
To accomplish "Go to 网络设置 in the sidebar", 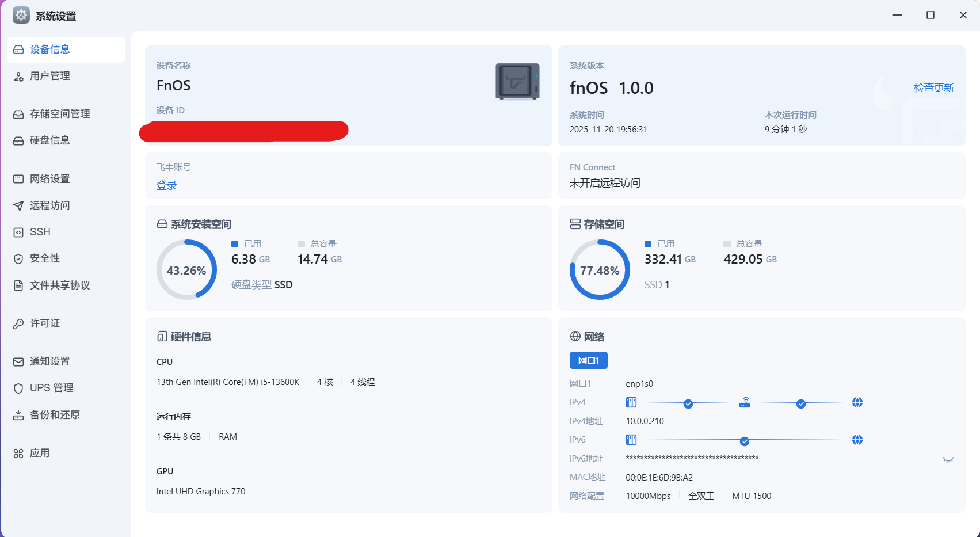I will tap(49, 179).
